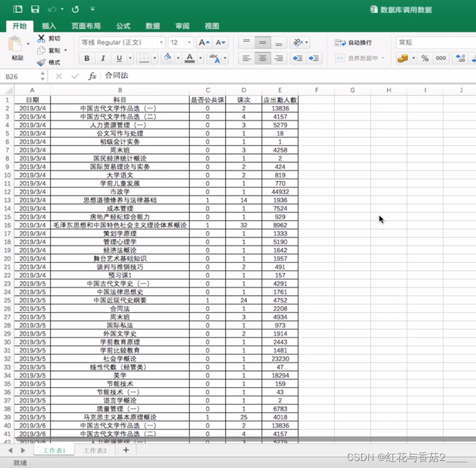This screenshot has height=468, width=476.
Task: Switch to the 审阅 ribbon tab
Action: (x=182, y=26)
